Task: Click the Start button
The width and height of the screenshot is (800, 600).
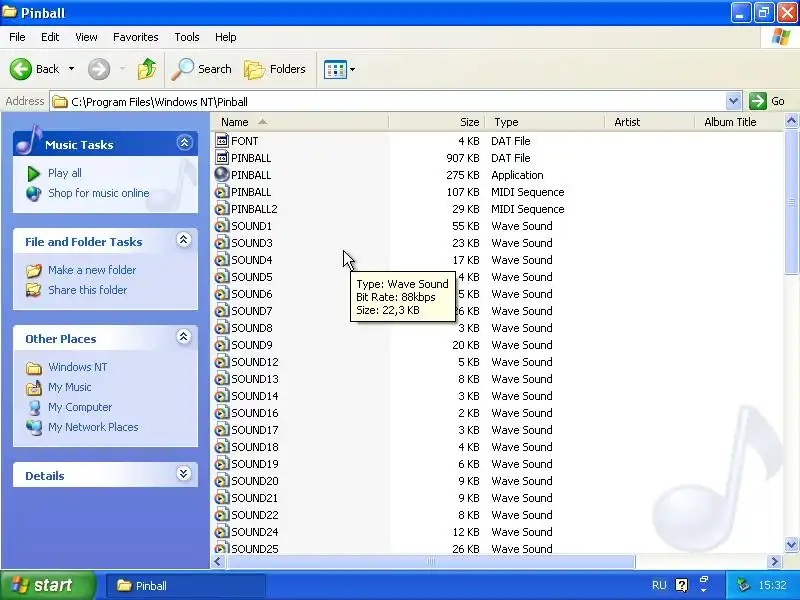Action: pos(48,585)
